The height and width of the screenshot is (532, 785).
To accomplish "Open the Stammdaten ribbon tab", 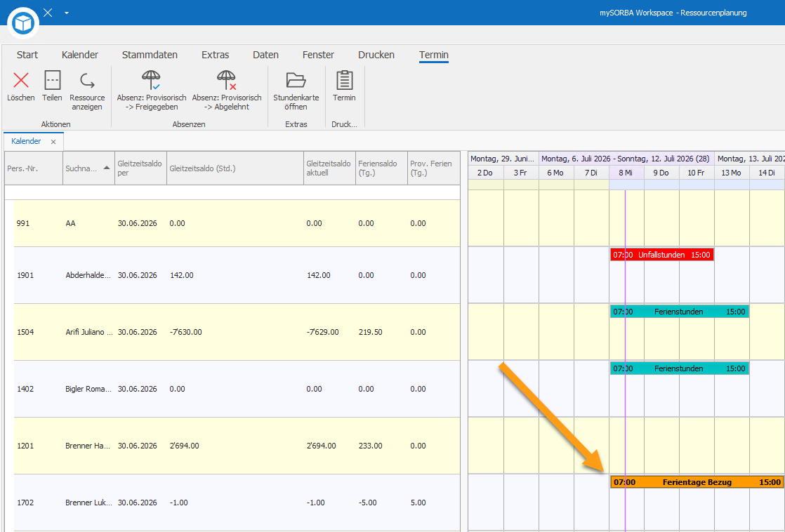I will pyautogui.click(x=150, y=55).
